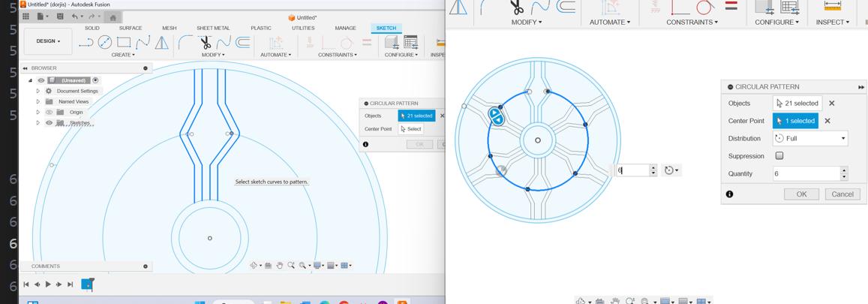
Task: Select the Line tool in left window Create group
Action: (86, 43)
